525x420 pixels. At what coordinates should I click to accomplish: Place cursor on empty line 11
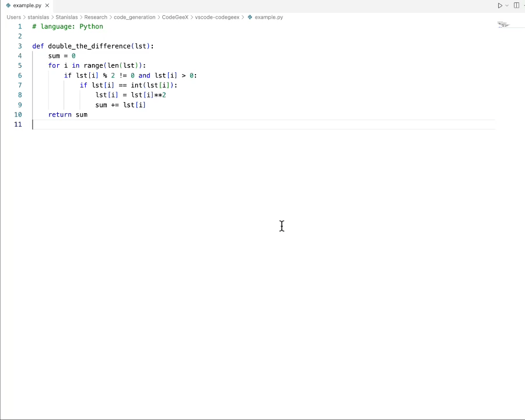point(175,124)
